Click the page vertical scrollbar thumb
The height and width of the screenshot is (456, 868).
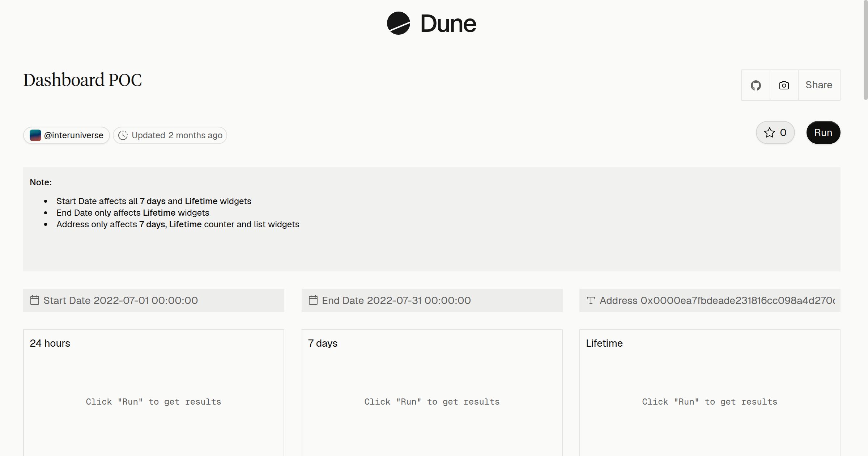[865, 50]
